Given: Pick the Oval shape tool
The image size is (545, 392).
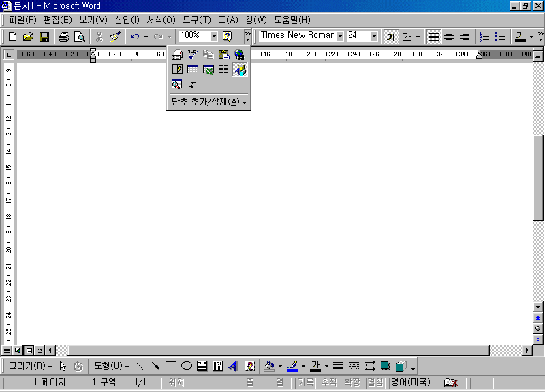Looking at the screenshot, I should (x=187, y=366).
